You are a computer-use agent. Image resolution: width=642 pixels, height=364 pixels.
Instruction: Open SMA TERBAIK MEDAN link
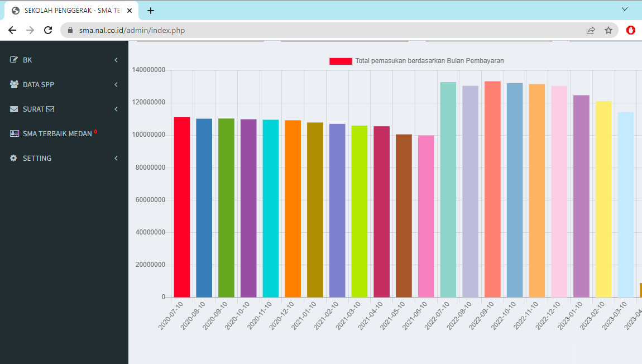57,133
